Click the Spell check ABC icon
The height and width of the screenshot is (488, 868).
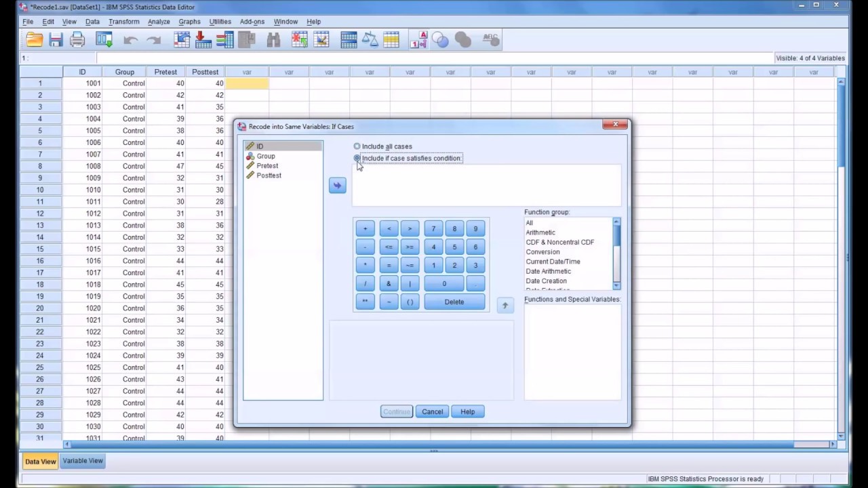point(491,41)
